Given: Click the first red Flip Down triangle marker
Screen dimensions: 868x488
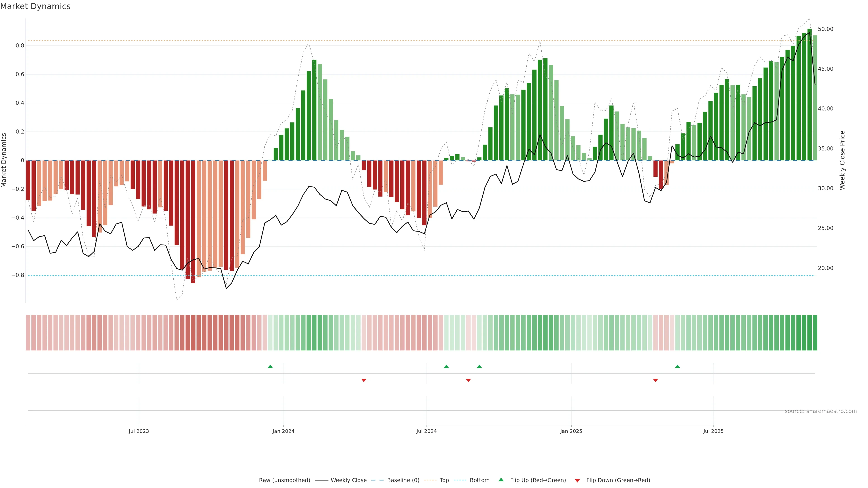Looking at the screenshot, I should click(x=363, y=380).
